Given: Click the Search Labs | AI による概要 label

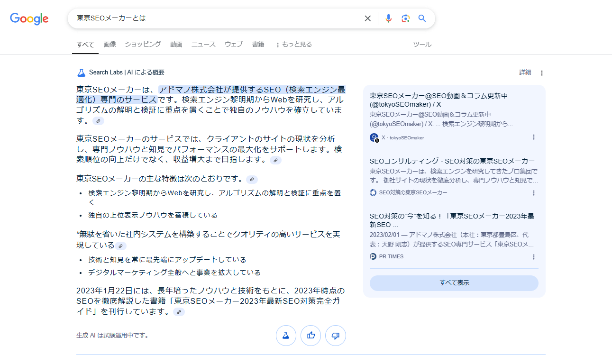Looking at the screenshot, I should (127, 73).
